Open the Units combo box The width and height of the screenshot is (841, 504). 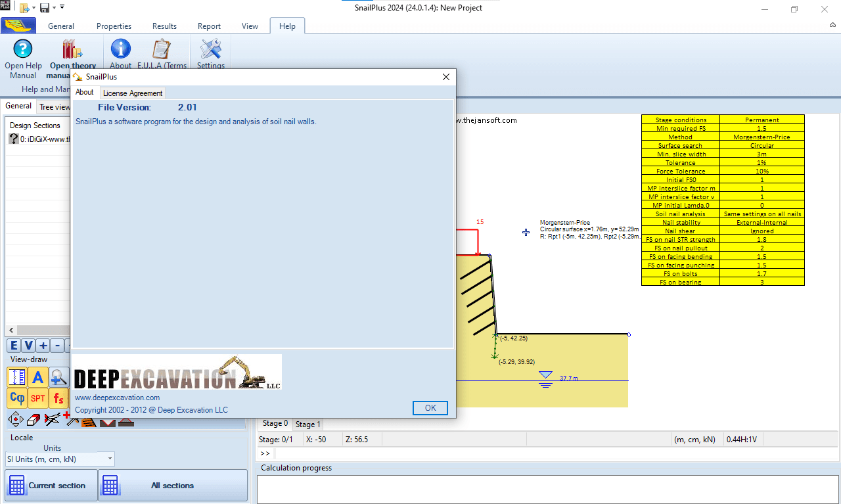(x=60, y=459)
